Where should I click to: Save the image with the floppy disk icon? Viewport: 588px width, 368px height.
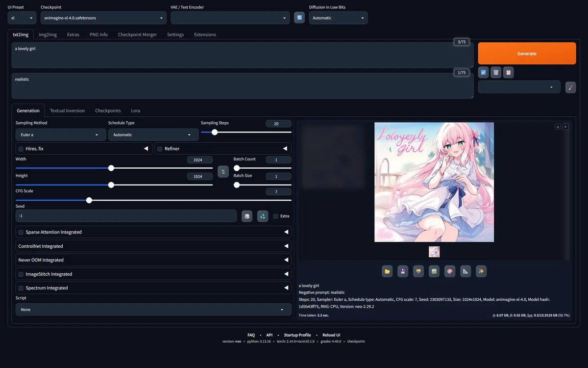(x=403, y=271)
